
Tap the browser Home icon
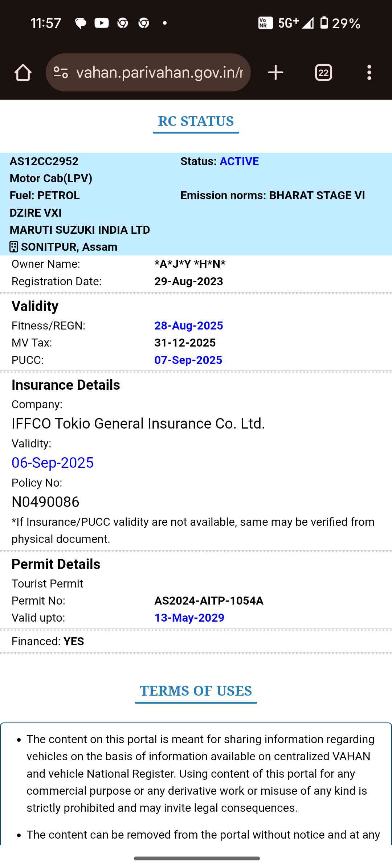[23, 73]
